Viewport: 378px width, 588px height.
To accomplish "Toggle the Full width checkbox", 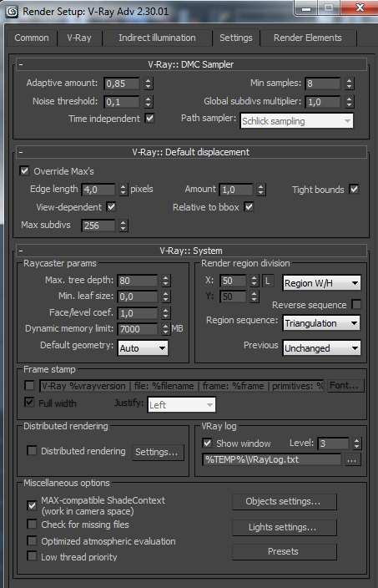I will [29, 403].
